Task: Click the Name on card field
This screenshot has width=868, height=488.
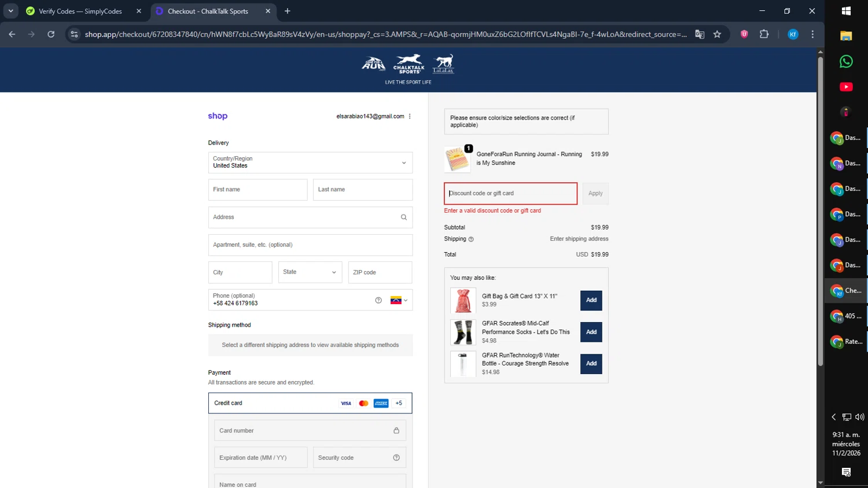Action: (310, 482)
